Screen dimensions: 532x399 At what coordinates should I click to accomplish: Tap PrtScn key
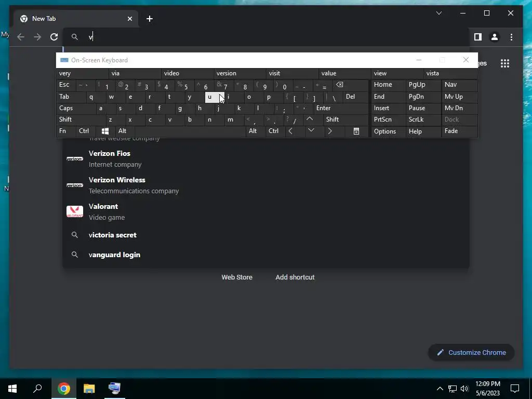pos(389,119)
